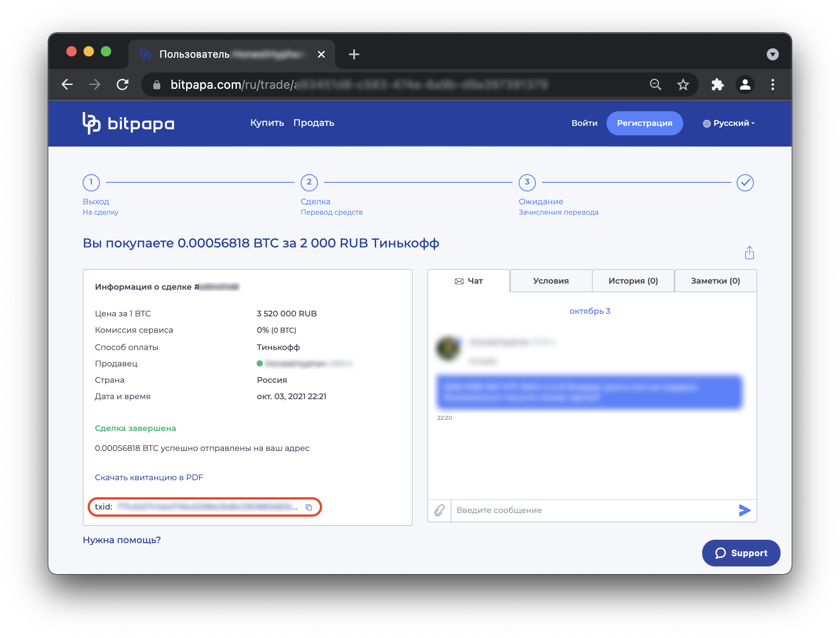840x638 pixels.
Task: Click the blurred txid hash link
Action: click(x=207, y=507)
